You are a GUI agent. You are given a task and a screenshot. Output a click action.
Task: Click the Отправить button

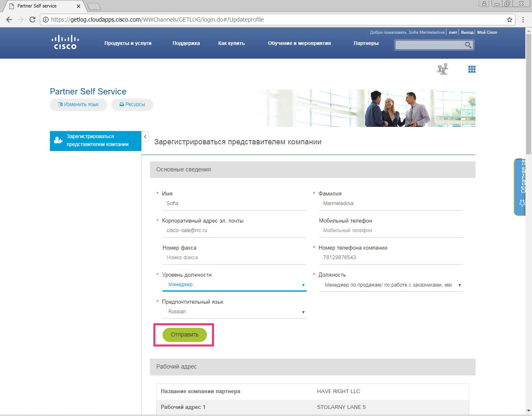pyautogui.click(x=185, y=335)
